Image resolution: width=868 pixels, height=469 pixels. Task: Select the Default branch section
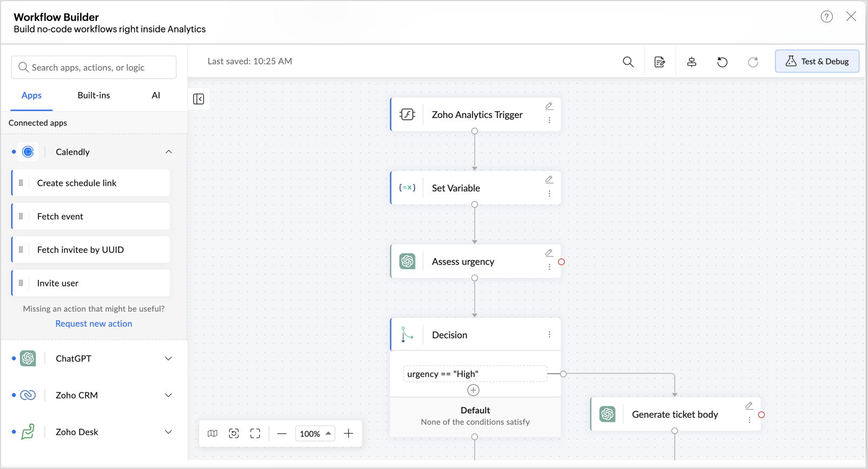pyautogui.click(x=475, y=416)
